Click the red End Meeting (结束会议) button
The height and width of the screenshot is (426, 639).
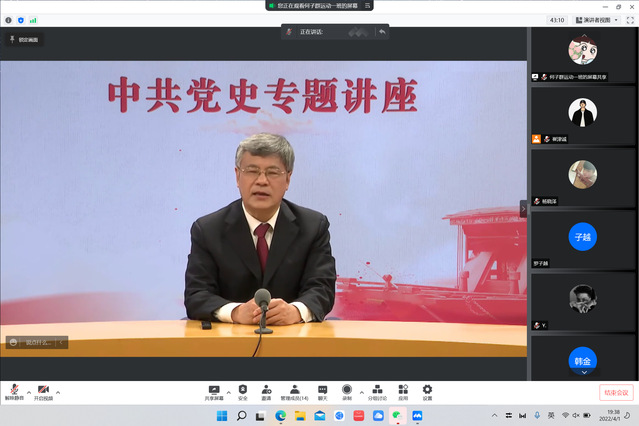tap(615, 392)
